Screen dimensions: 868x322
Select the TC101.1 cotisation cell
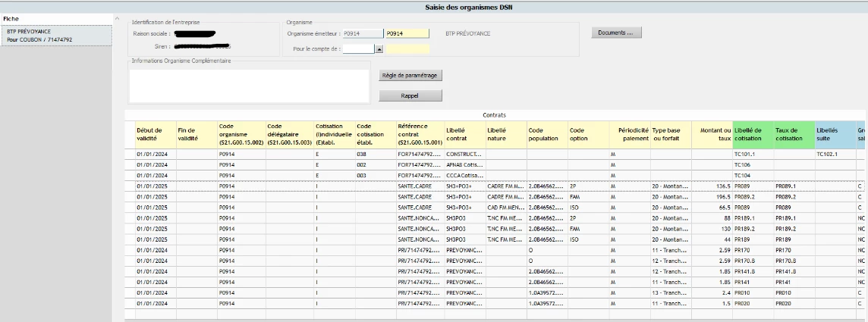(753, 154)
